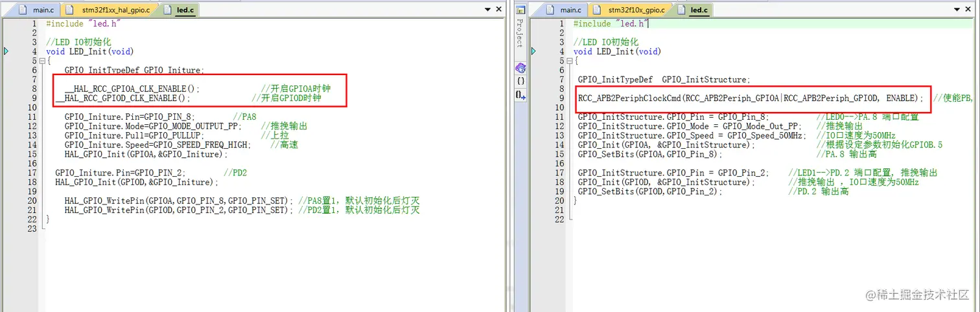Click #include "led.h" line in right editor

611,23
